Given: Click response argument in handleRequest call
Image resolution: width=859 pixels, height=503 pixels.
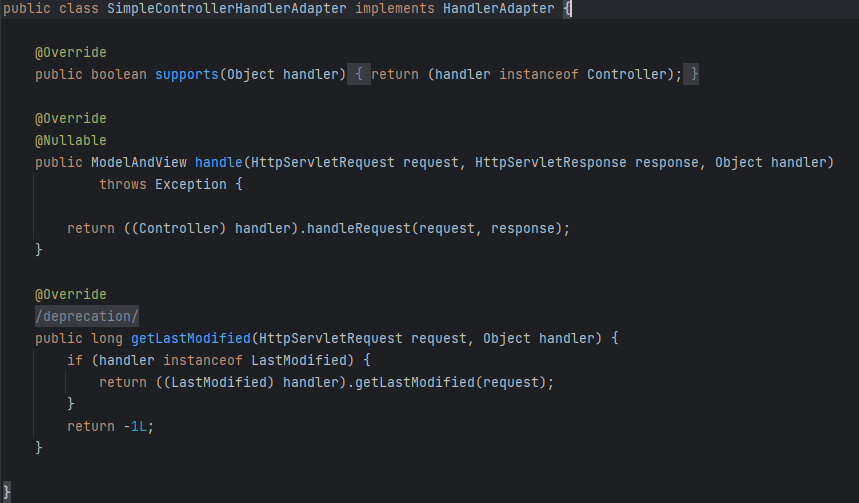Looking at the screenshot, I should pyautogui.click(x=523, y=228).
